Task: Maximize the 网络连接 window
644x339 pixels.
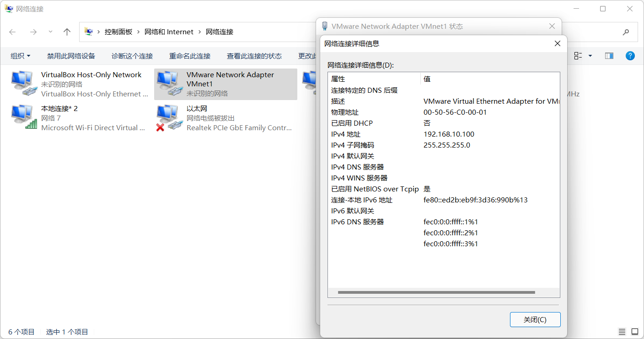Action: click(603, 9)
